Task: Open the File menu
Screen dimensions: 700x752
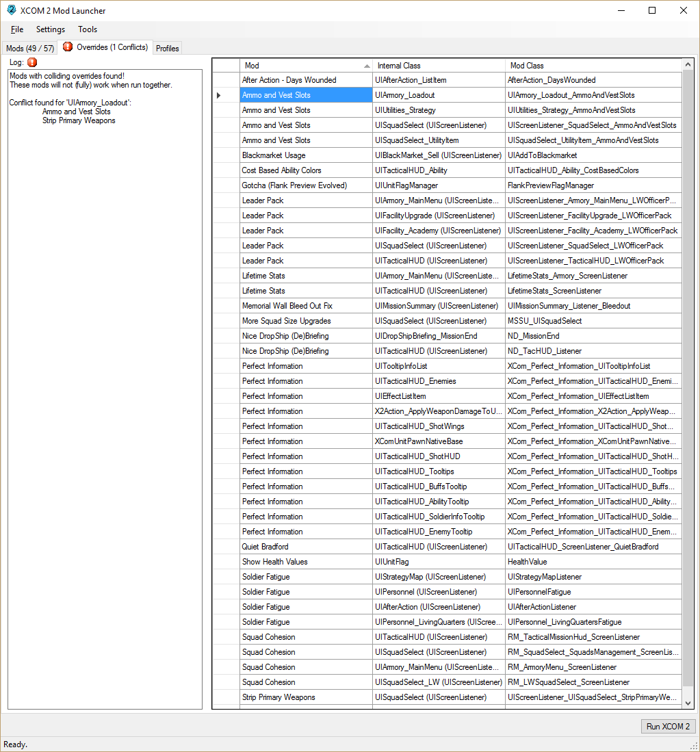Action: click(17, 29)
